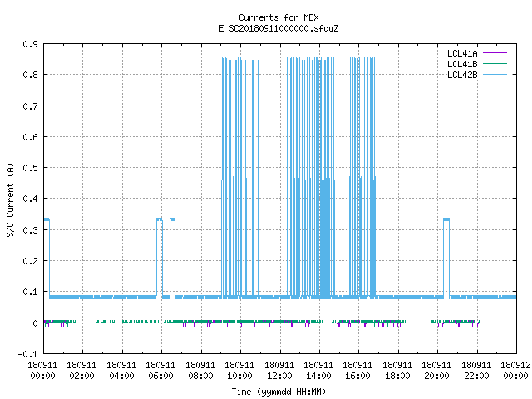Screen dimensions: 532x399
Task: Click the blue LCL42B legend line sample
Action: (x=495, y=74)
